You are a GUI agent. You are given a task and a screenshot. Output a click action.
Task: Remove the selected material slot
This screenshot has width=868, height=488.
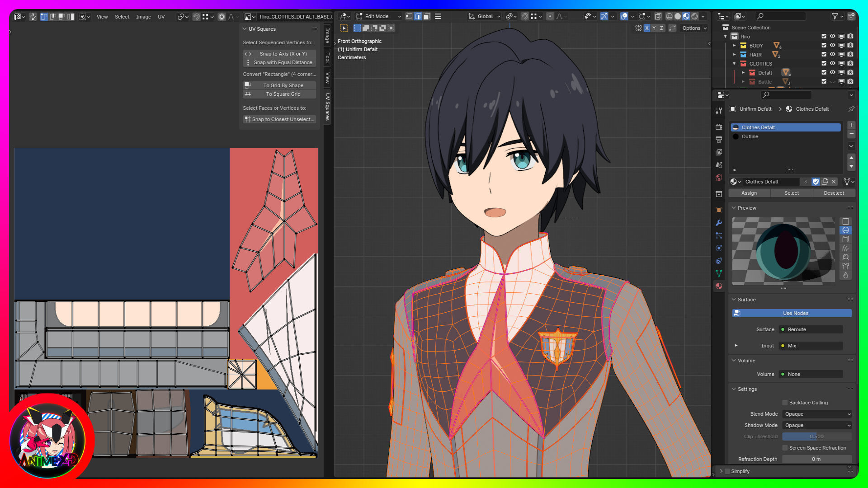coord(851,134)
